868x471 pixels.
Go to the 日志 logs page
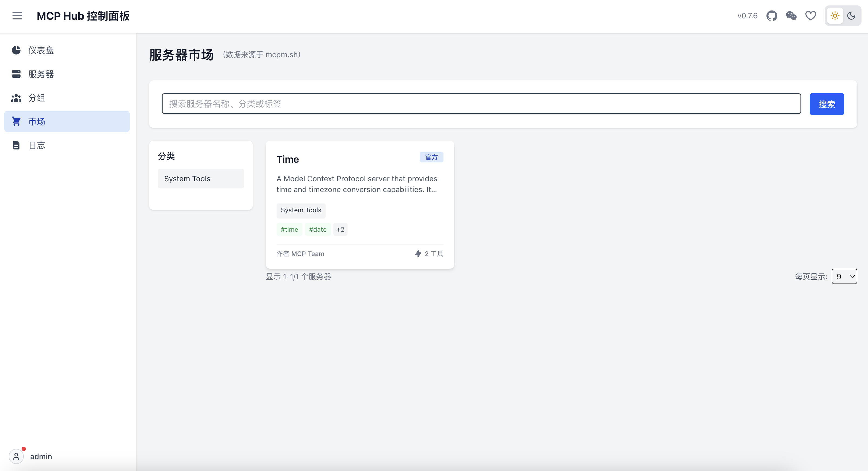point(37,145)
